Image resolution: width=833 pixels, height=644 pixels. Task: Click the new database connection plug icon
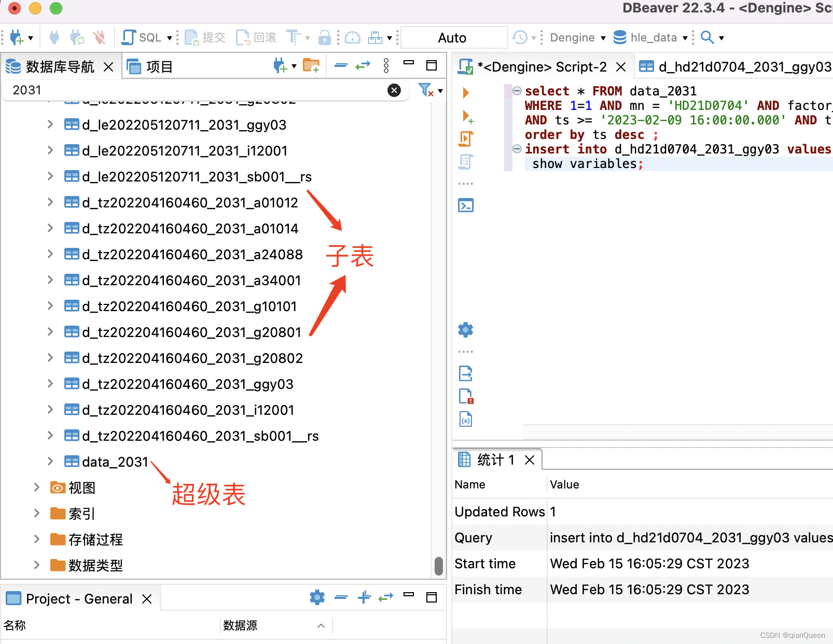[17, 37]
